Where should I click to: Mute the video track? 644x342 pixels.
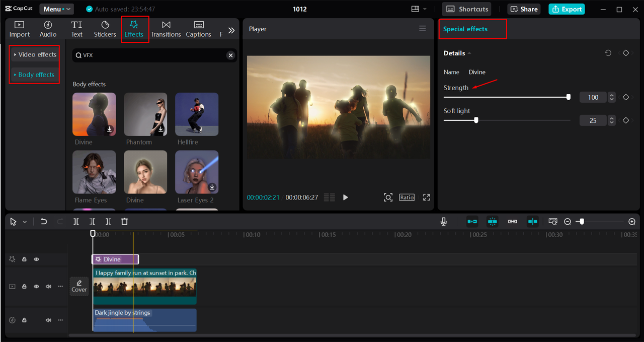click(48, 286)
